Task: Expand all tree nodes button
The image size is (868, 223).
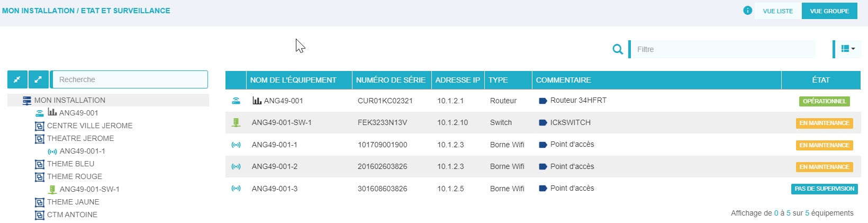Action: click(x=38, y=79)
